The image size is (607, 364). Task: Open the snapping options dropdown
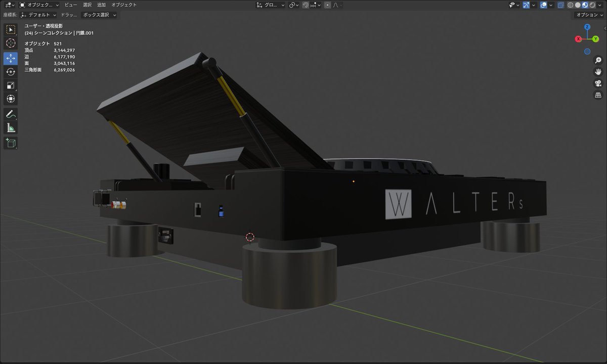click(x=315, y=5)
